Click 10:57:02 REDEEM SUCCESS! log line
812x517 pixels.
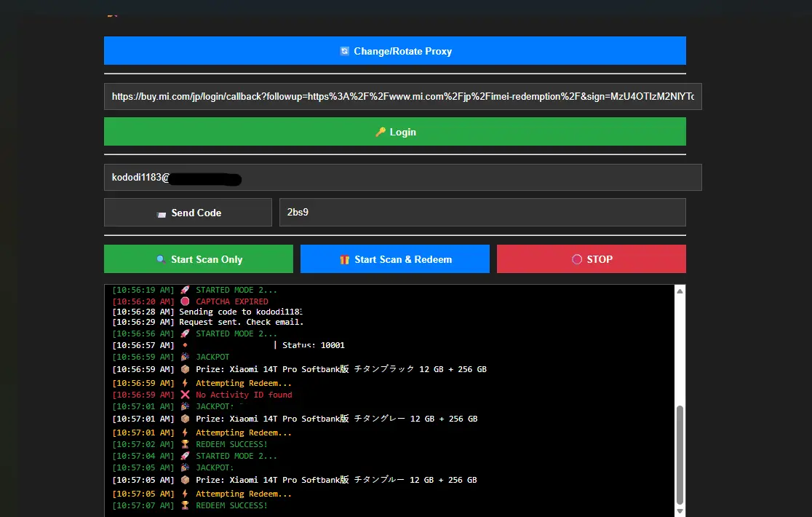pos(190,444)
